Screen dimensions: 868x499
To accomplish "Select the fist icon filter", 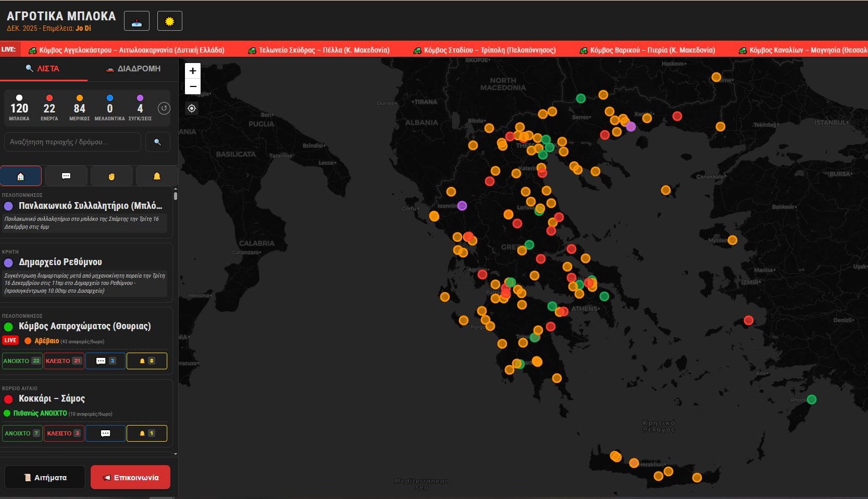I will tap(111, 176).
